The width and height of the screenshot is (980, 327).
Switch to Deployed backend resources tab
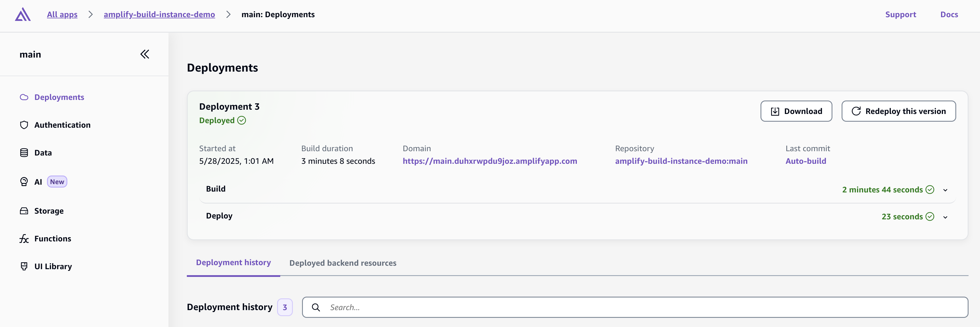click(342, 263)
